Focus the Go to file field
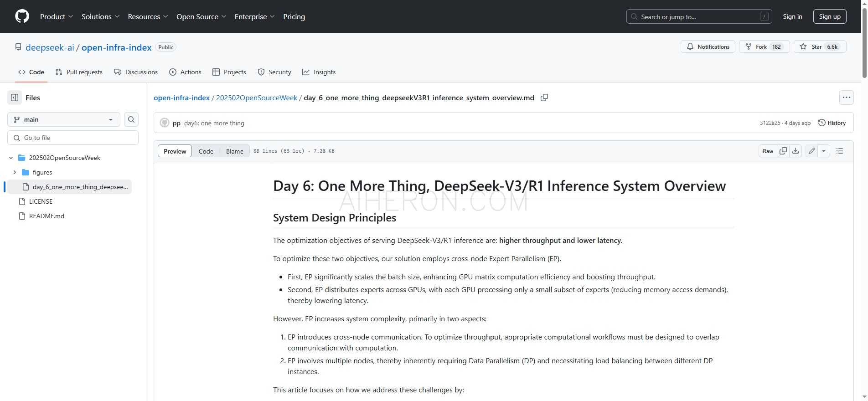The image size is (868, 401). [73, 138]
